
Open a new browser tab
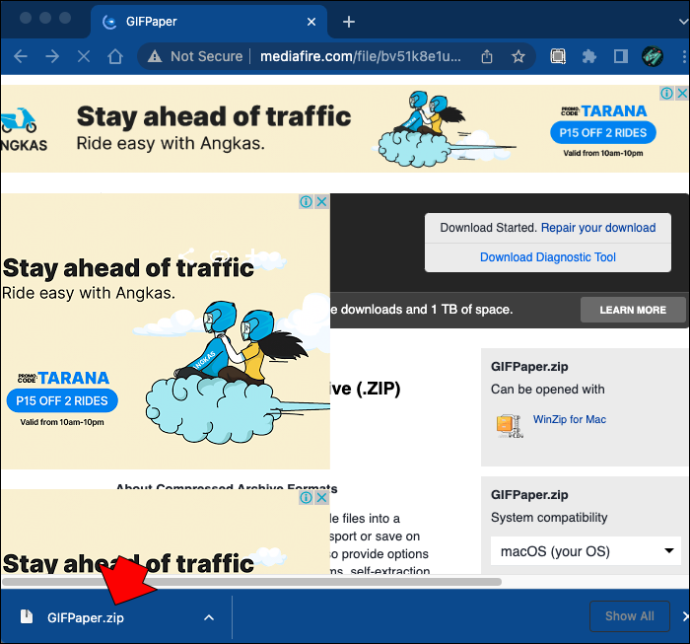[x=349, y=22]
